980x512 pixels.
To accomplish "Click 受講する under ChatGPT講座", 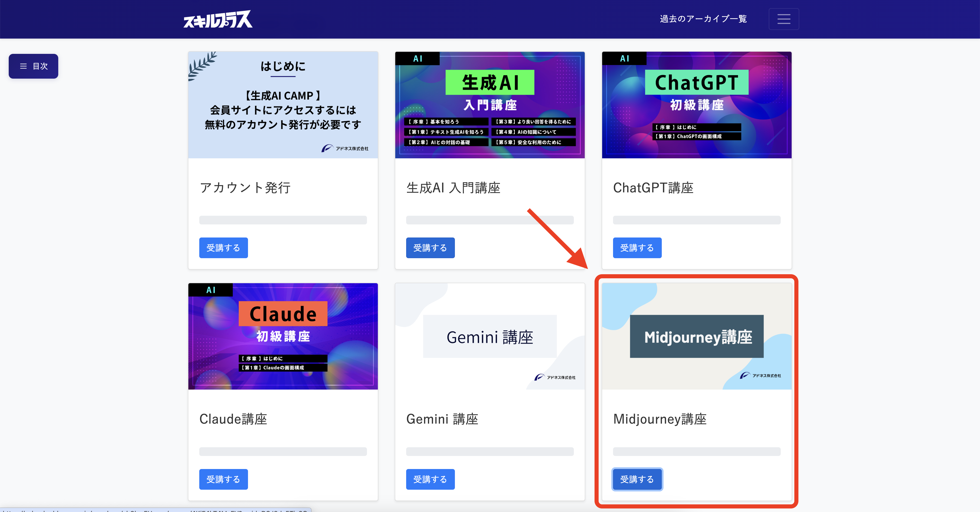I will pos(637,248).
